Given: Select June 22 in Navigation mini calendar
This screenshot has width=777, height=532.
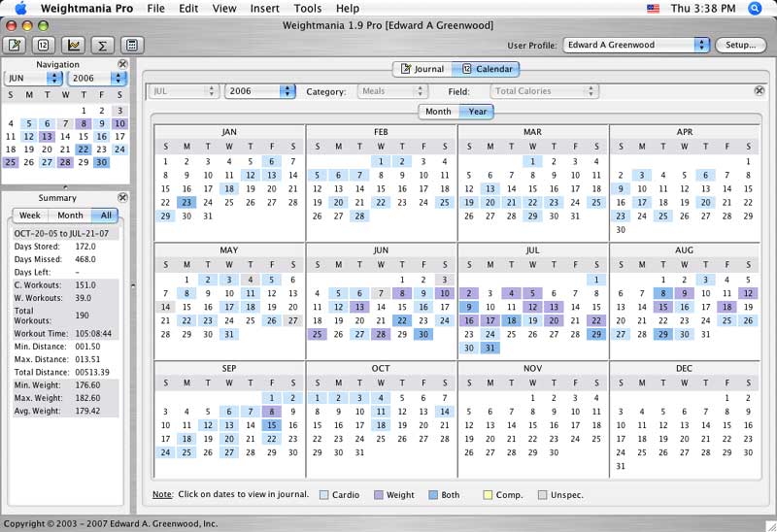Looking at the screenshot, I should [84, 150].
